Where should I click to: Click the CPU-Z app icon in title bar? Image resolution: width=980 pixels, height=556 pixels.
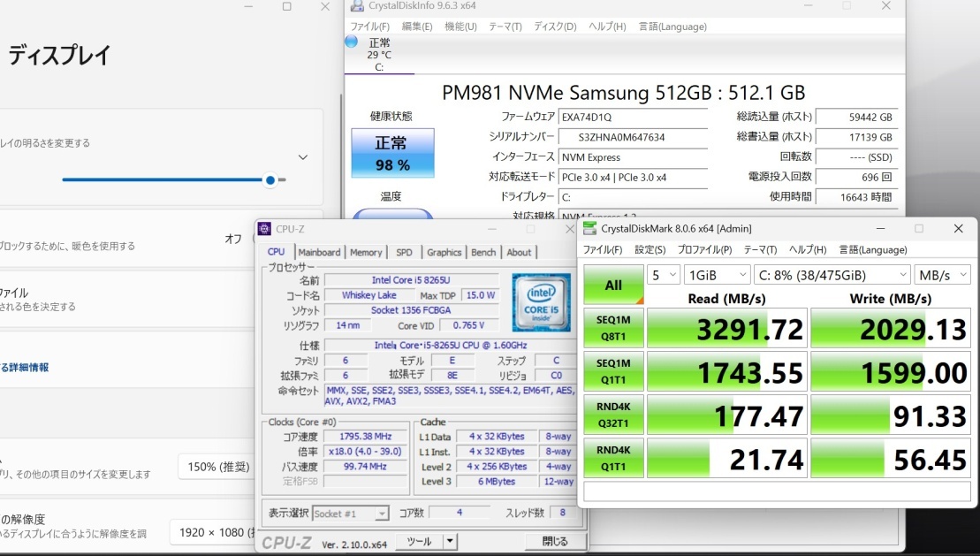[264, 229]
